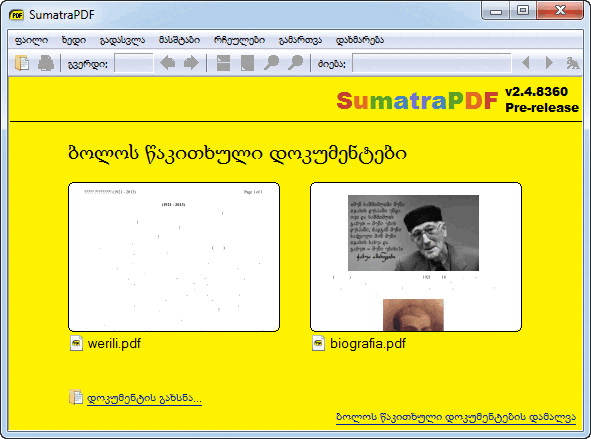Click inside the გვერდი page number field
This screenshot has height=439, width=591.
(133, 63)
